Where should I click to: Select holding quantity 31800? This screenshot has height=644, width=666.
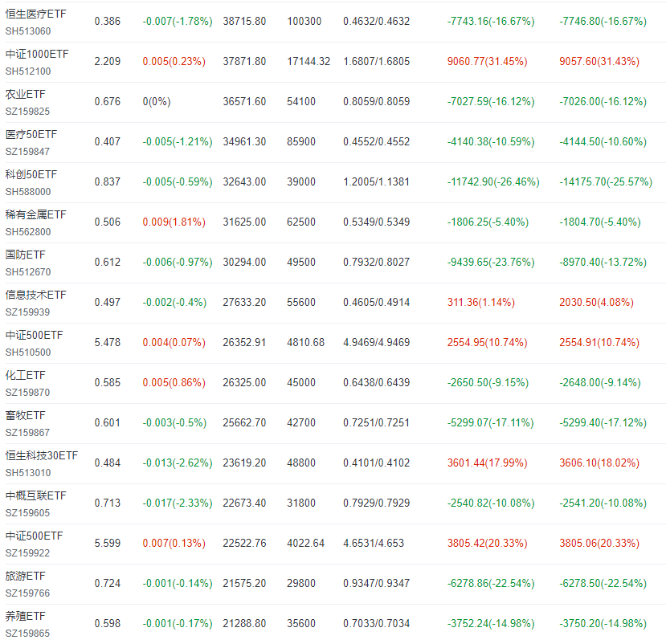(x=301, y=503)
